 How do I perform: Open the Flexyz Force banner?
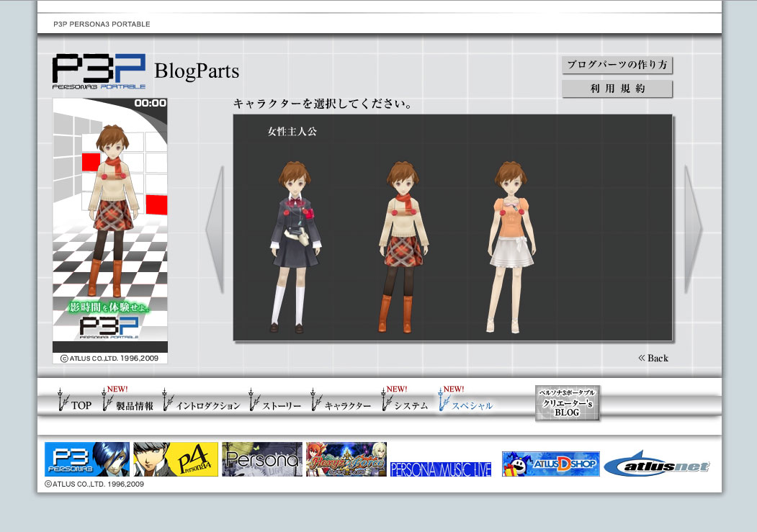[x=346, y=459]
